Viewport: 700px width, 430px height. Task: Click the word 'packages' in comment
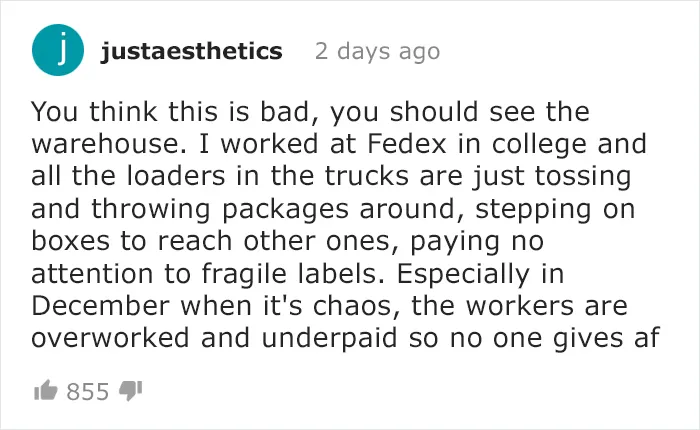[285, 210]
